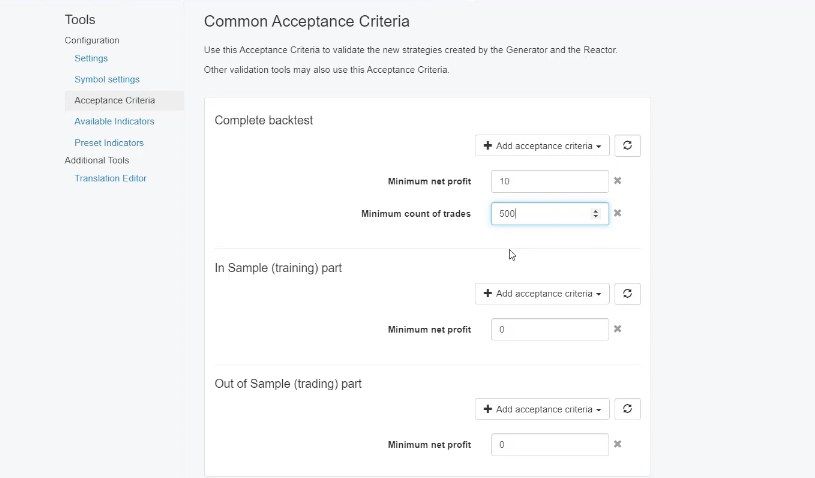The width and height of the screenshot is (815, 478).
Task: Click the stepper arrows on Minimum count of trades
Action: 596,213
